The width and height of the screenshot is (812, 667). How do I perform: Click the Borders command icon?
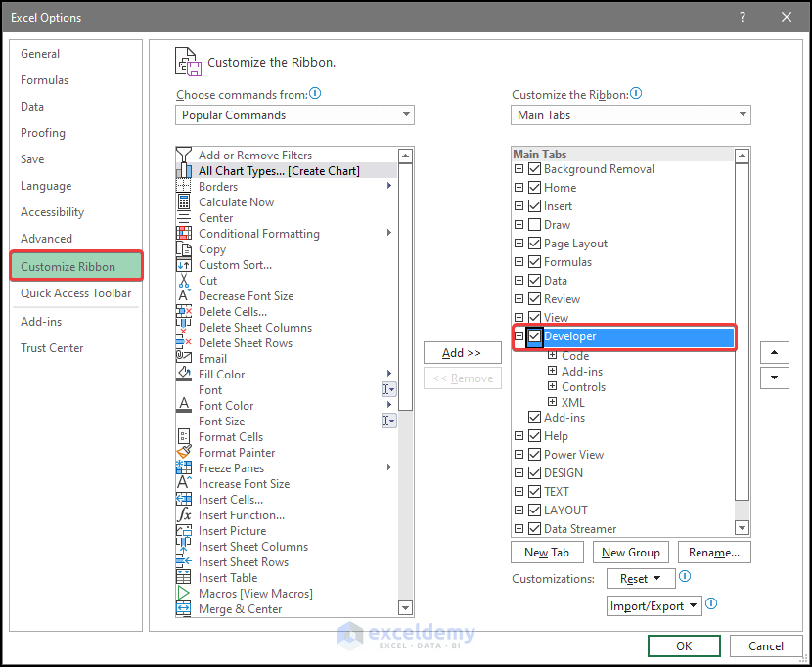pyautogui.click(x=184, y=187)
